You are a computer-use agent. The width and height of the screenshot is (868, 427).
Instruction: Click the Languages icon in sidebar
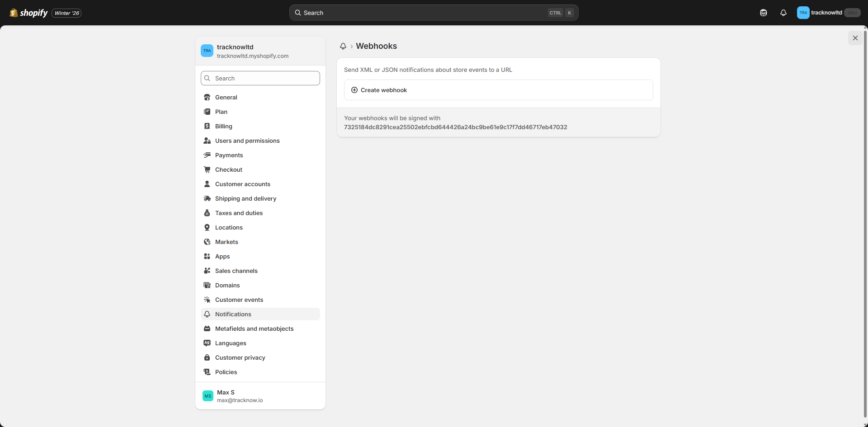(x=207, y=343)
